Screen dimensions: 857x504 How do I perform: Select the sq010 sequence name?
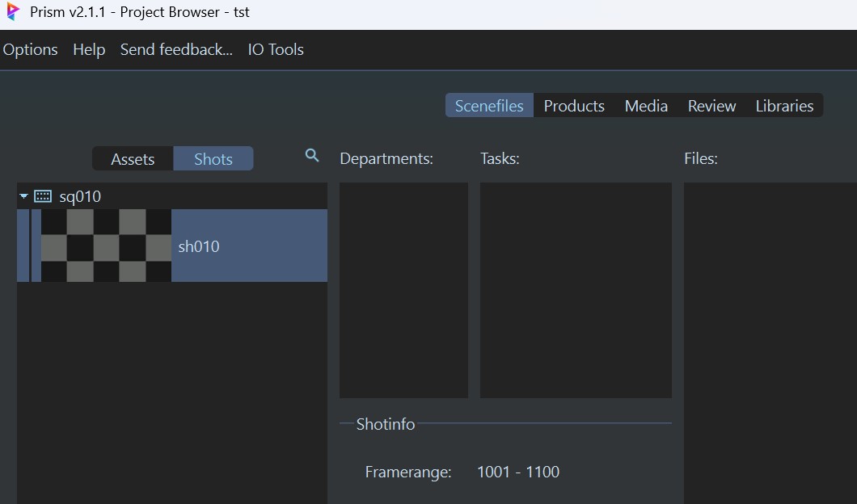80,196
